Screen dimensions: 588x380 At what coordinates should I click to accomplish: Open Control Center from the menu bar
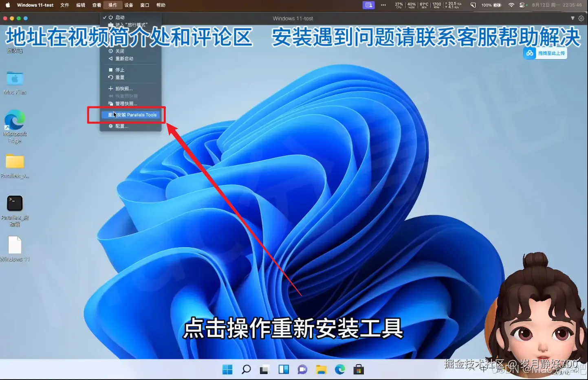click(522, 5)
